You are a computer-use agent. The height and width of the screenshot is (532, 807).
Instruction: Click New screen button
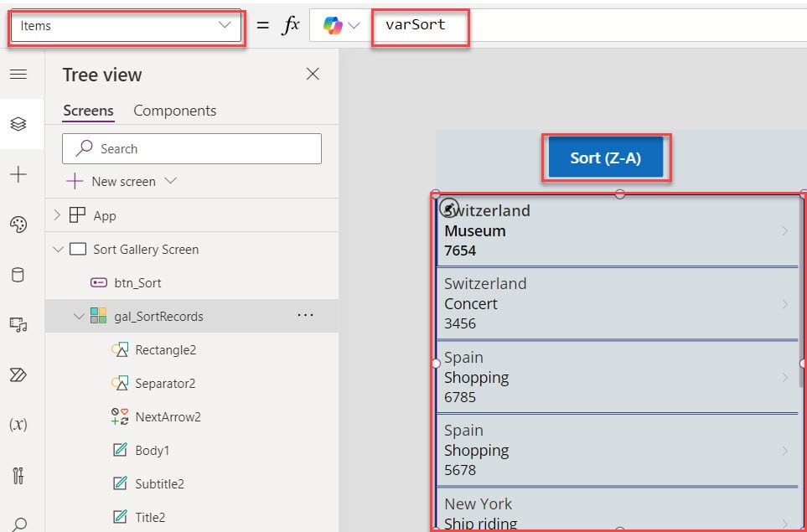pyautogui.click(x=111, y=182)
